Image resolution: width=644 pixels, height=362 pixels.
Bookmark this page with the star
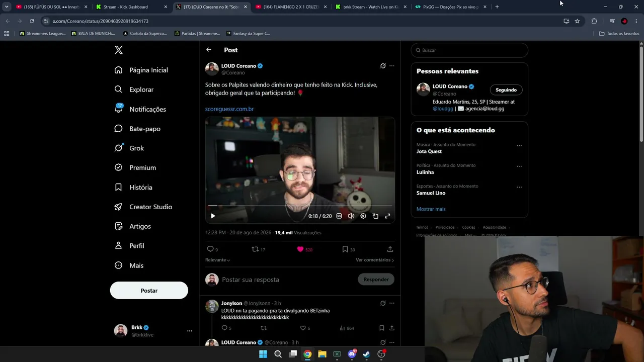tap(577, 21)
